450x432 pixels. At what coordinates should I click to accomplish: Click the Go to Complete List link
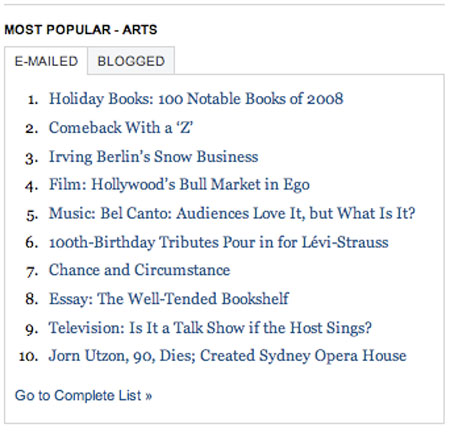point(83,396)
